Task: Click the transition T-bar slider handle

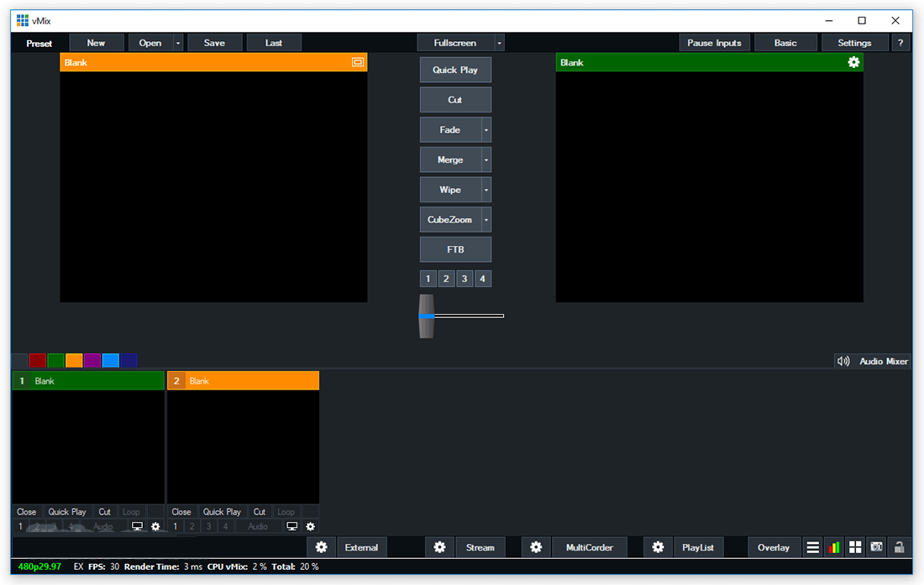Action: (427, 316)
